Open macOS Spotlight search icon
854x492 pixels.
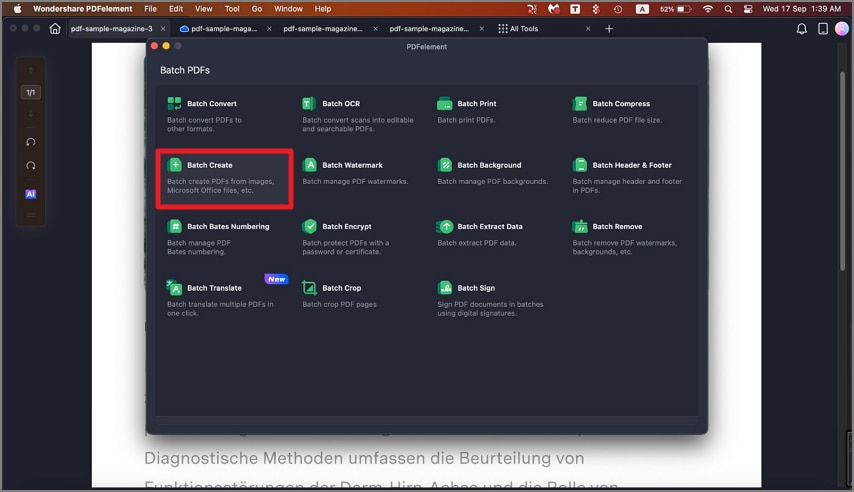[728, 9]
